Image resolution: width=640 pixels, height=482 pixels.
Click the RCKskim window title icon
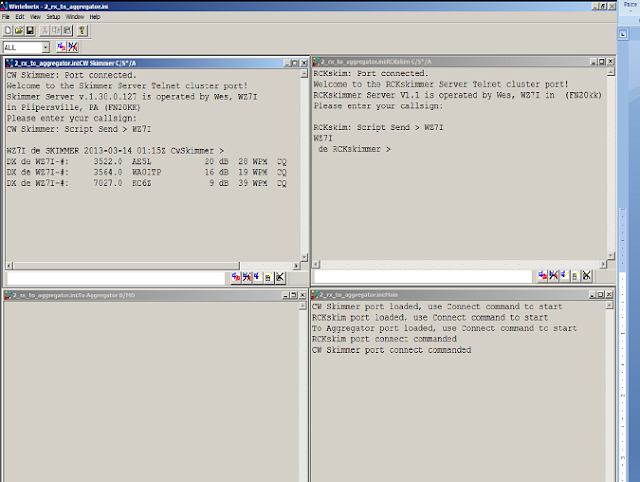pyautogui.click(x=316, y=62)
